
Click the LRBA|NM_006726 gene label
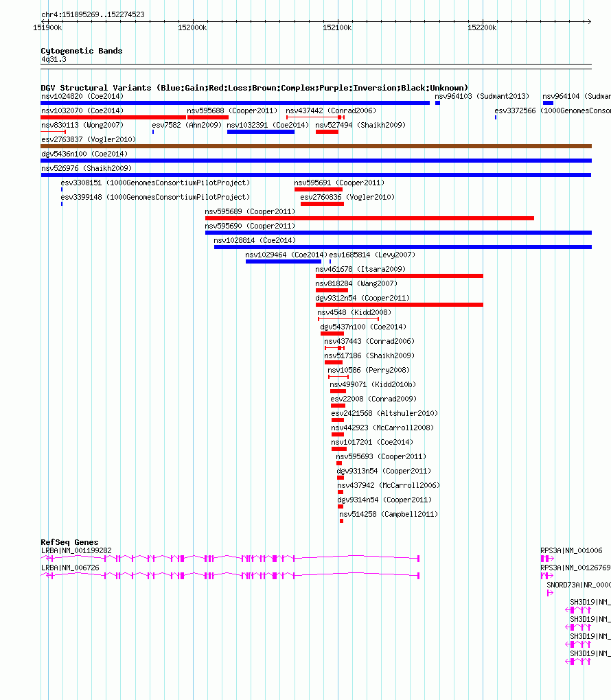pyautogui.click(x=70, y=568)
